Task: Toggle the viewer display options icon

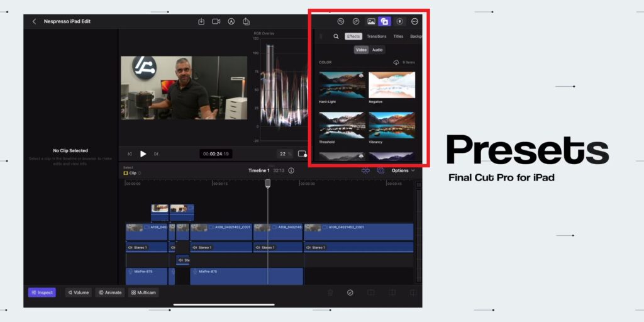Action: tap(303, 154)
